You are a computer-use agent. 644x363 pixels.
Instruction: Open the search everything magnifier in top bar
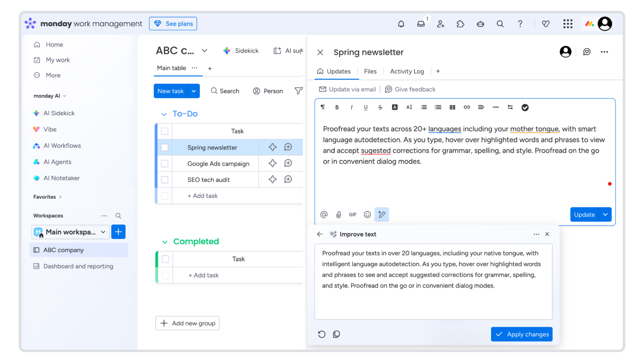[500, 24]
